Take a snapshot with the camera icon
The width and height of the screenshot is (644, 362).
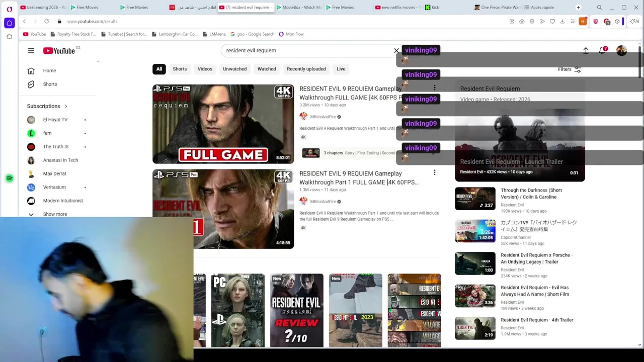522,21
